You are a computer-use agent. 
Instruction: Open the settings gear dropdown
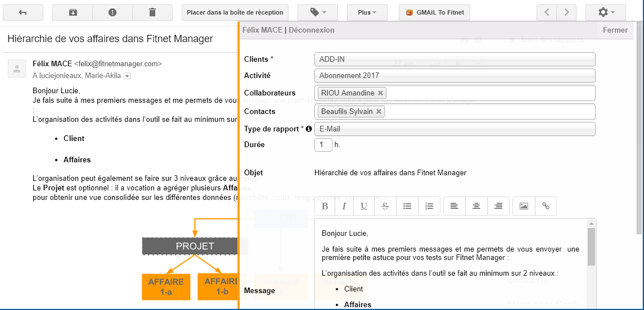click(605, 12)
